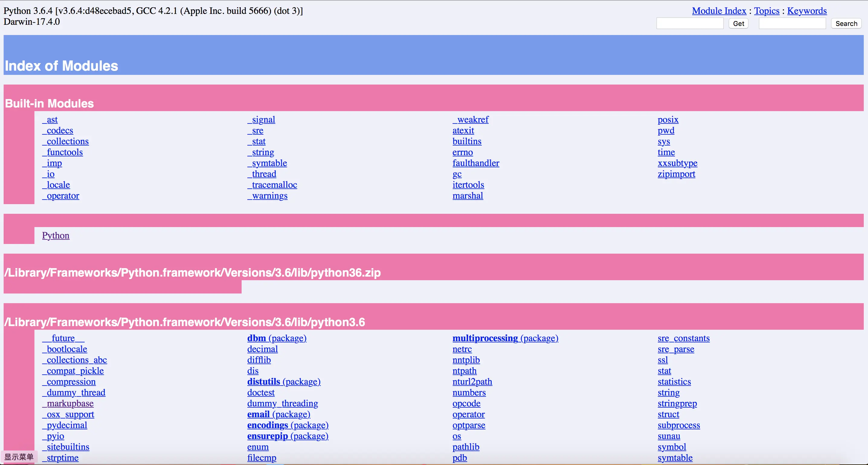Viewport: 868px width, 465px height.
Task: Open the Module Index link
Action: 719,11
